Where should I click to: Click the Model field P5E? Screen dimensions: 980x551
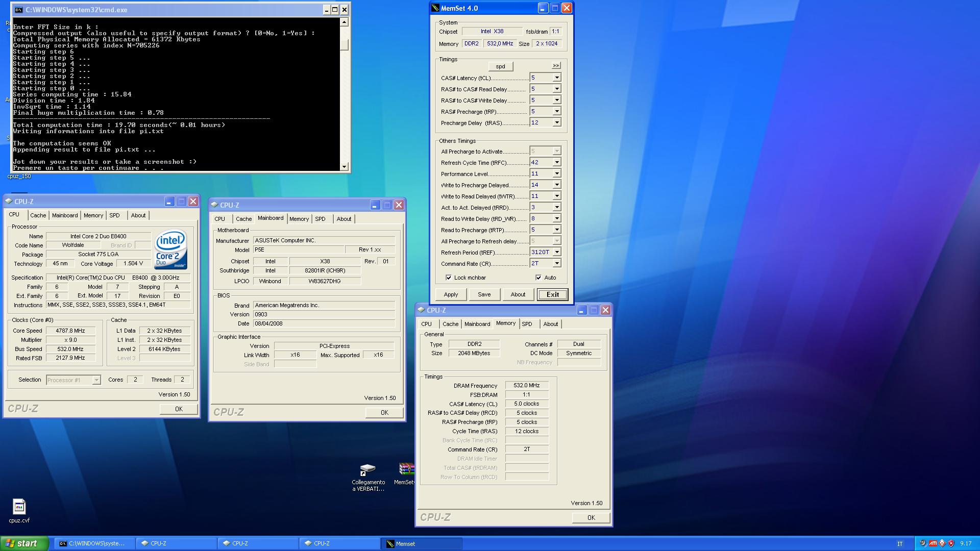pos(299,249)
